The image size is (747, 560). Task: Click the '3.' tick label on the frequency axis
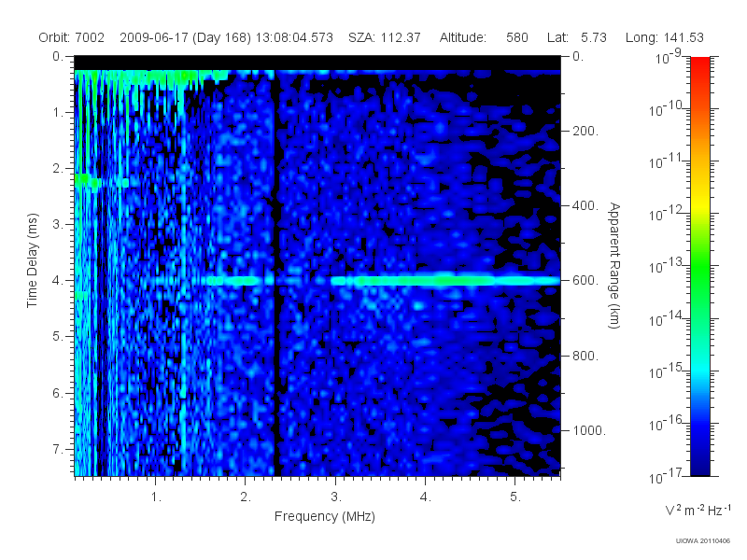(336, 497)
